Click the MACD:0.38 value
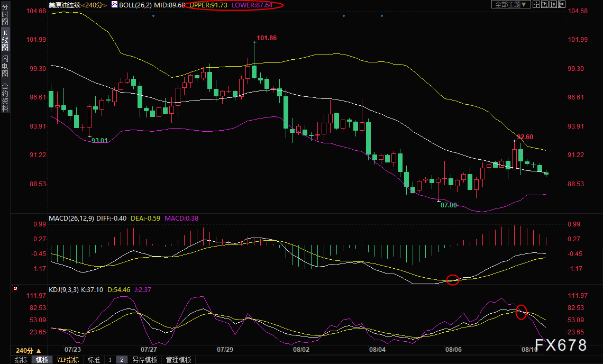This screenshot has height=364, width=603. coord(181,218)
